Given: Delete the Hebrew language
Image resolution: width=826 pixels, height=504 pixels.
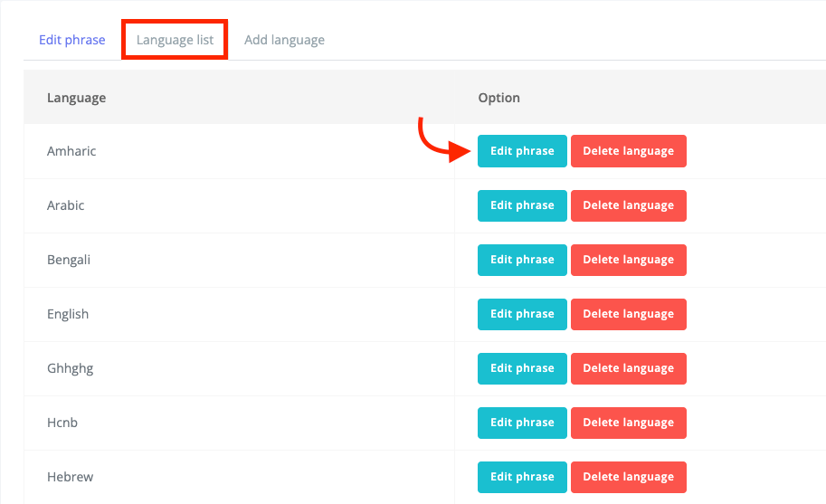Looking at the screenshot, I should click(x=629, y=477).
